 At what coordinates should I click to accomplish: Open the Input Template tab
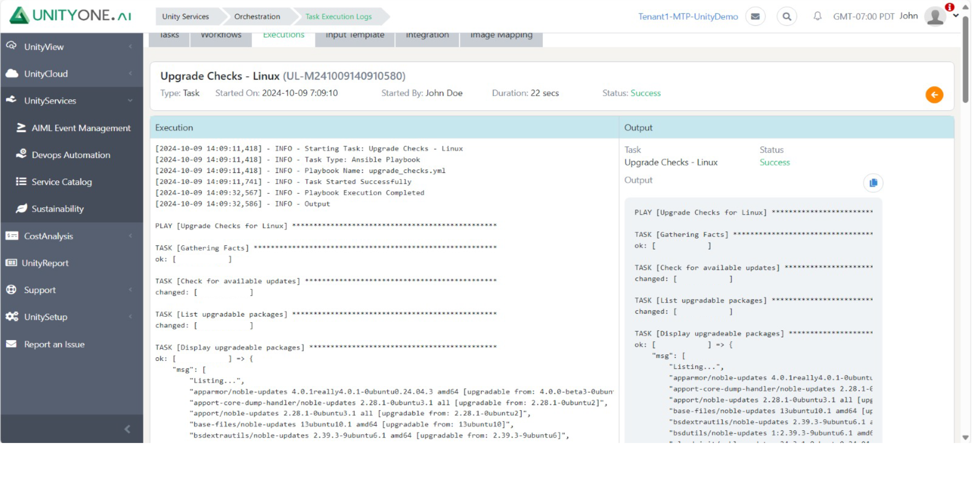355,40
